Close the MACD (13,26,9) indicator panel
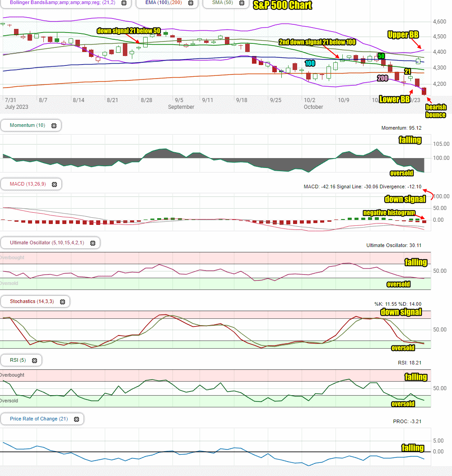 tap(54, 184)
